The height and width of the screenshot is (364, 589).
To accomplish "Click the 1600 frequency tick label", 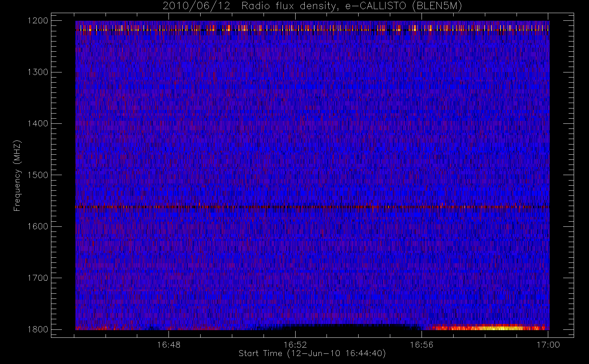I will click(x=38, y=226).
